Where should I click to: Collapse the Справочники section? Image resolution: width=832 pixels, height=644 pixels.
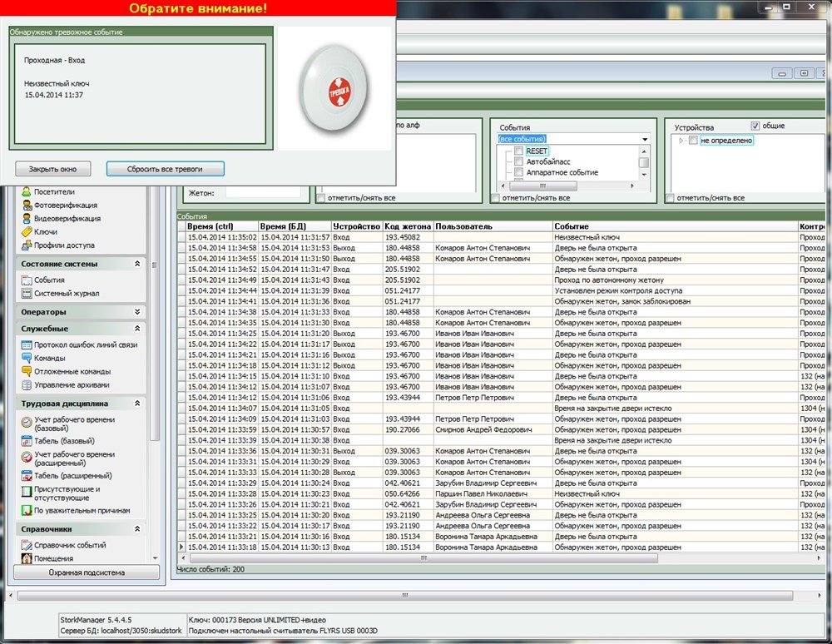coord(137,529)
